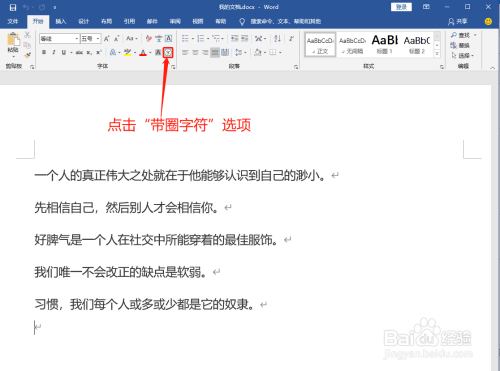Click the Copy icon in clipboard group

(x=27, y=45)
